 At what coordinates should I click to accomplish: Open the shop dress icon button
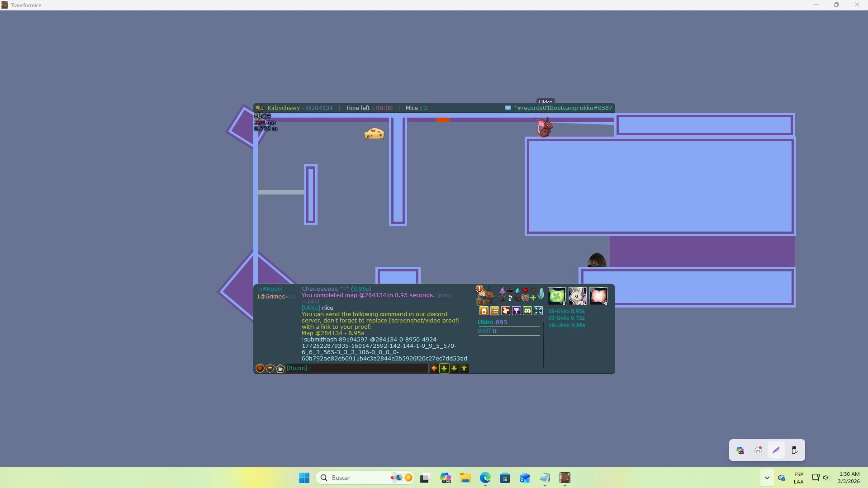505,311
